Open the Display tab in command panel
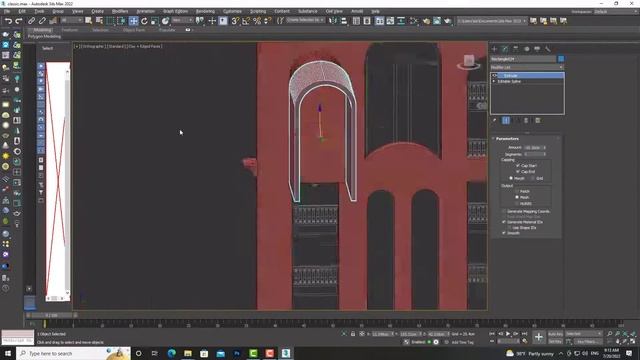 (537, 49)
